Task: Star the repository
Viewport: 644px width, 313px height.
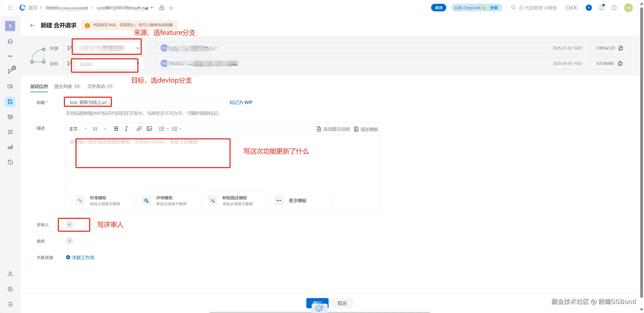Action: tap(171, 8)
